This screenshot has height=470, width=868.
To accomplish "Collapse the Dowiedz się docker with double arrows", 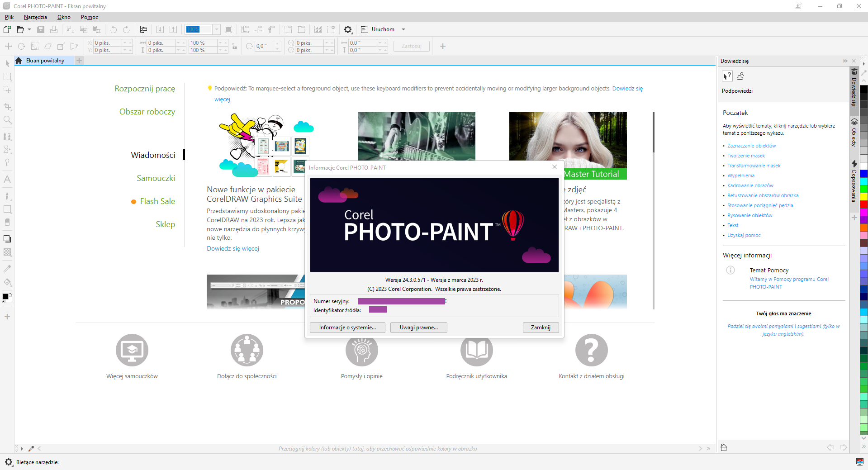I will point(845,61).
